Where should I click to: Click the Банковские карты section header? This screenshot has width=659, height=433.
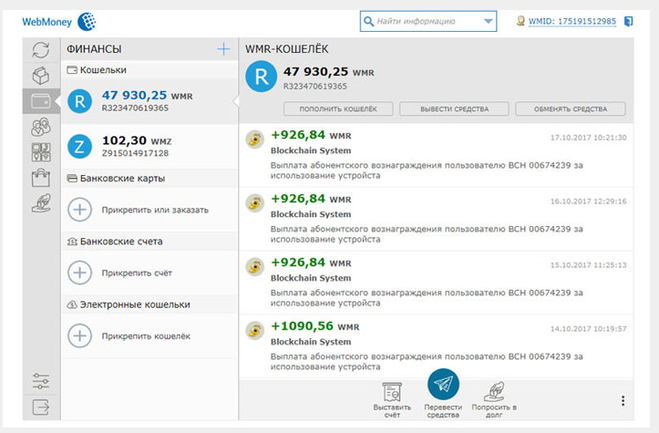tap(150, 178)
